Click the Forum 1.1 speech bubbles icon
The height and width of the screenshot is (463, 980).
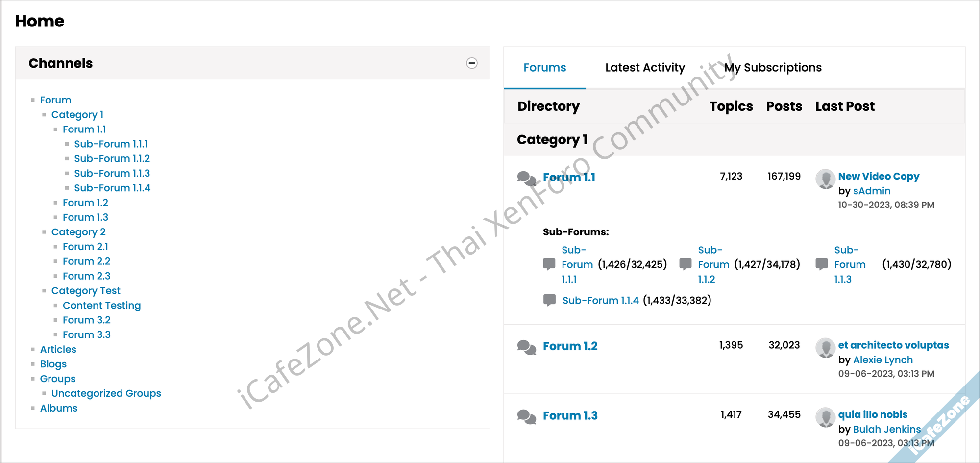click(x=526, y=178)
